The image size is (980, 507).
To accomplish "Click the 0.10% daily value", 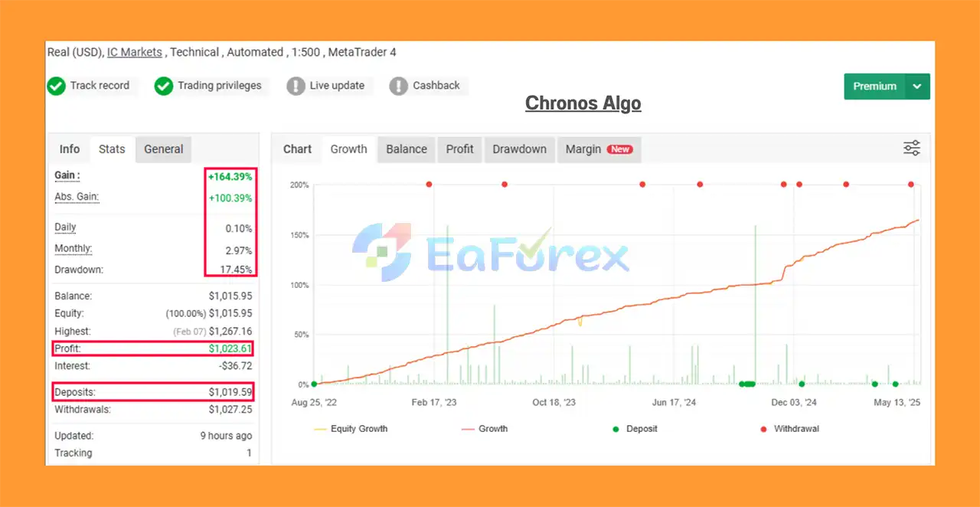I will pos(238,228).
